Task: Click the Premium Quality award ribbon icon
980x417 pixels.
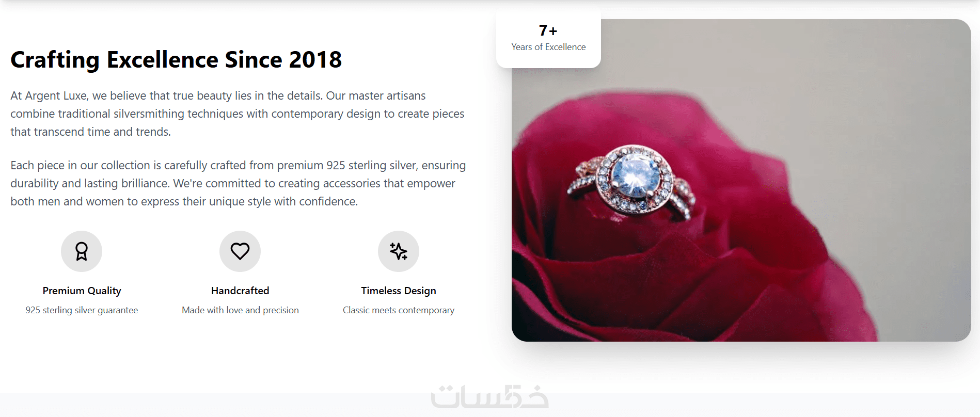Action: [82, 251]
